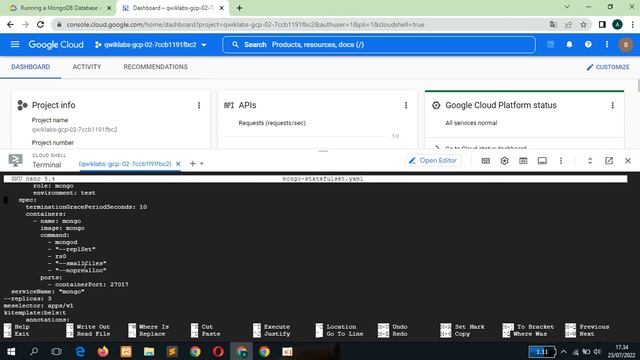Open APIs card options menu

[x=406, y=105]
